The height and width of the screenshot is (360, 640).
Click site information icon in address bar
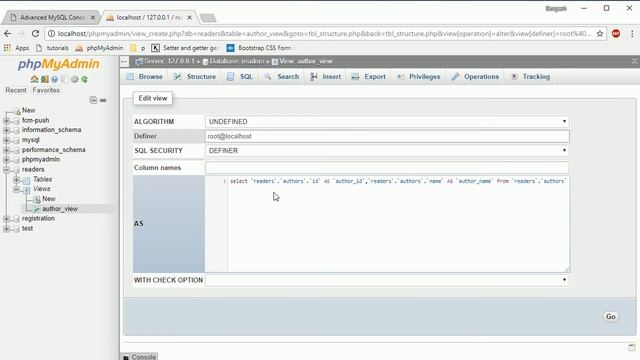51,33
